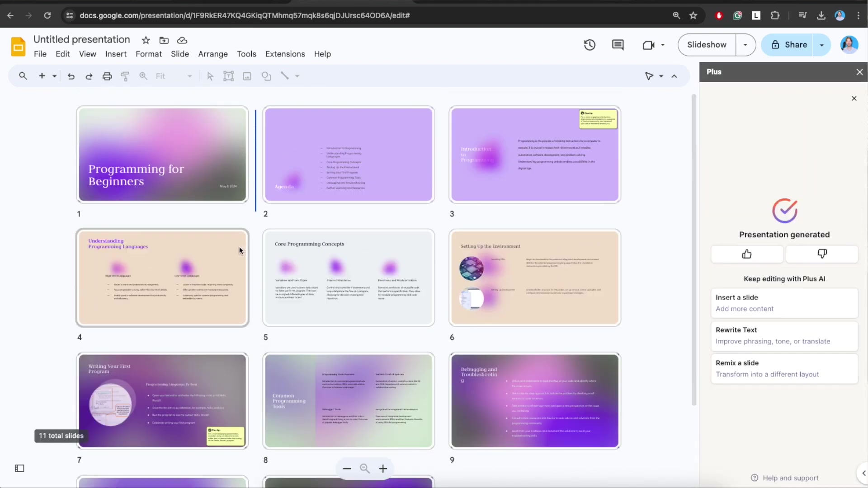Hide the menus with the up chevron
Image resolution: width=868 pixels, height=488 pixels.
click(x=674, y=76)
